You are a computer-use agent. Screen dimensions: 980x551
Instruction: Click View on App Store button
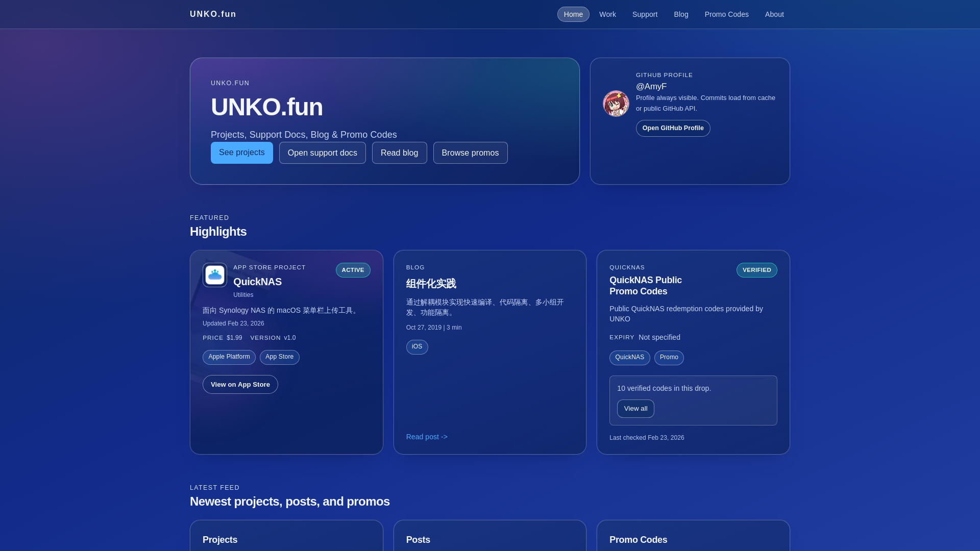(240, 385)
